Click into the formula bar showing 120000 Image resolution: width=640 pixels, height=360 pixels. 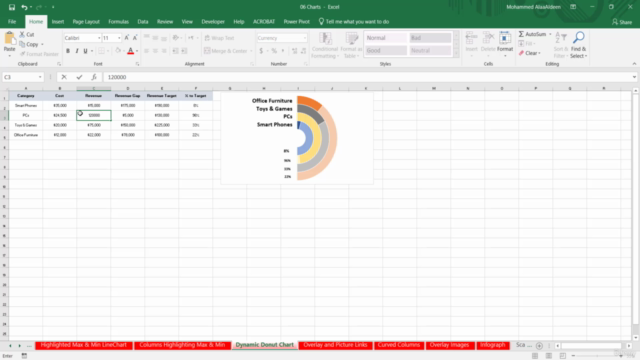click(x=366, y=77)
